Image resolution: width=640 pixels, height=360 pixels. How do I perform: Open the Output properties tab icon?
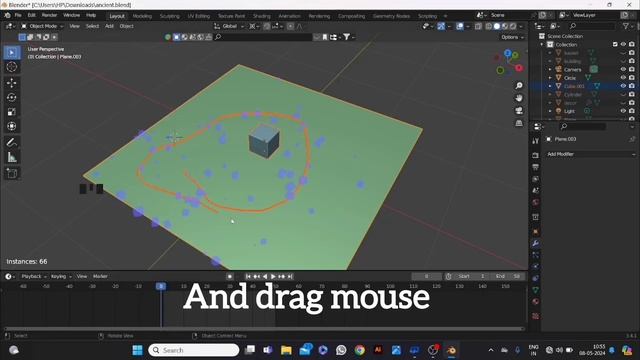click(x=536, y=167)
